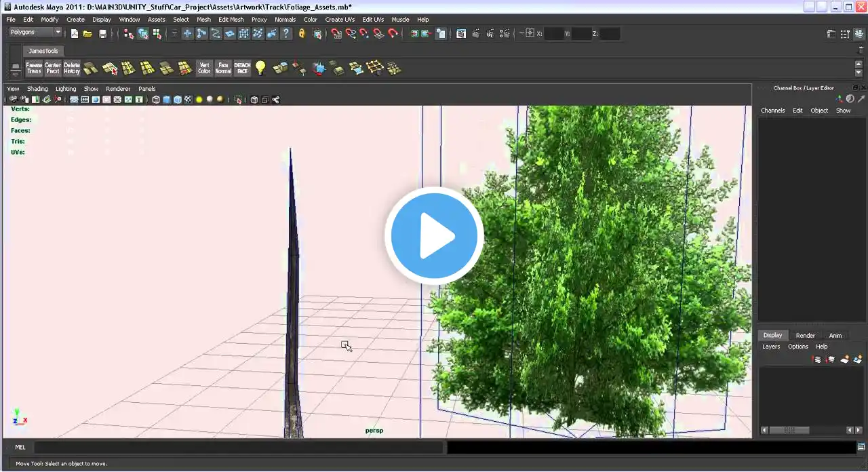Expand the Shading panel menu
This screenshot has width=868, height=472.
(x=37, y=89)
